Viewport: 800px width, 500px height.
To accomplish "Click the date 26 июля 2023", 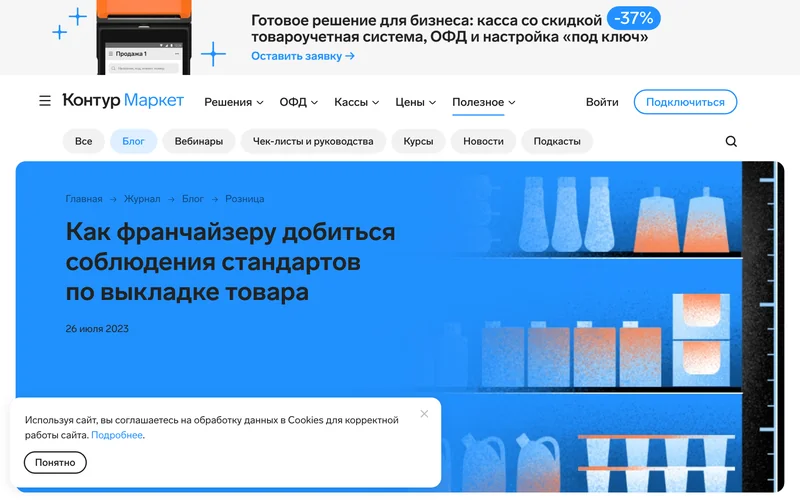I will (x=97, y=329).
